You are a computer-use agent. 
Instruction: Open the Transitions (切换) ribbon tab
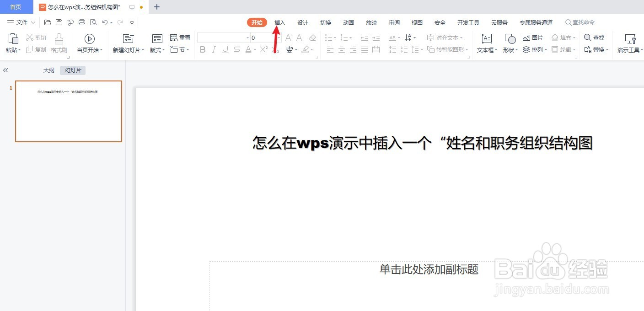click(x=326, y=22)
